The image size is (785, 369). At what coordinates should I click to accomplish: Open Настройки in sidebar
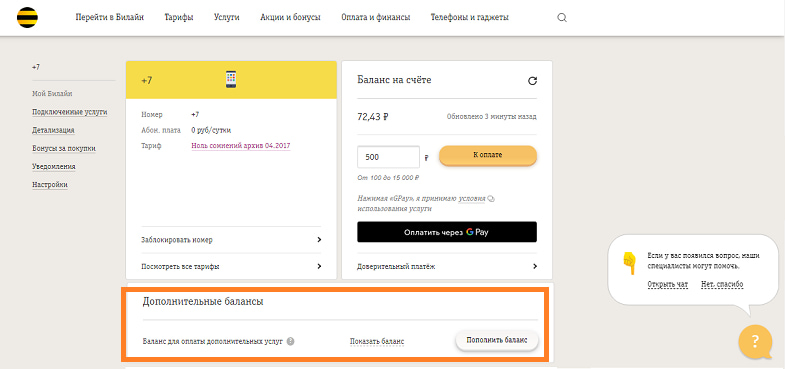pyautogui.click(x=50, y=185)
